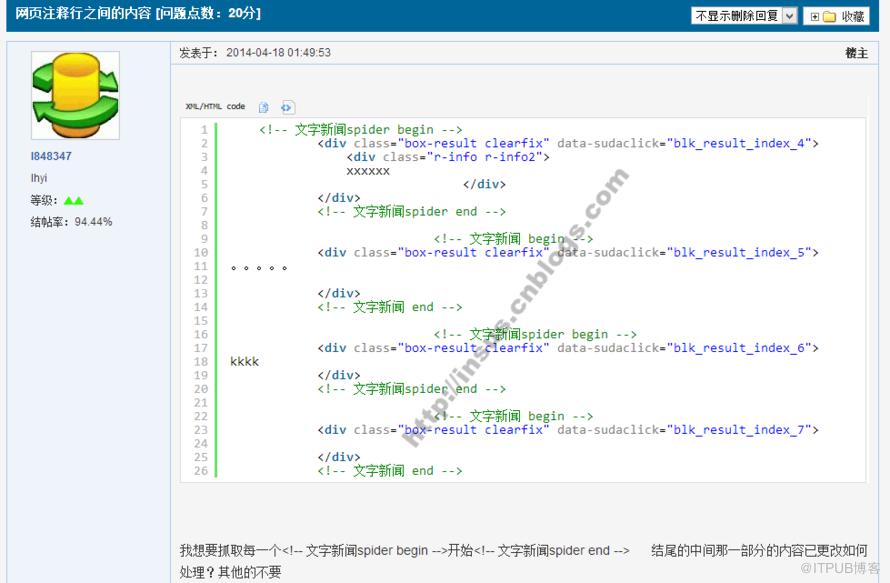This screenshot has width=890, height=583.
Task: Click the 。。。。。 placeholder on code line 11
Action: click(259, 267)
